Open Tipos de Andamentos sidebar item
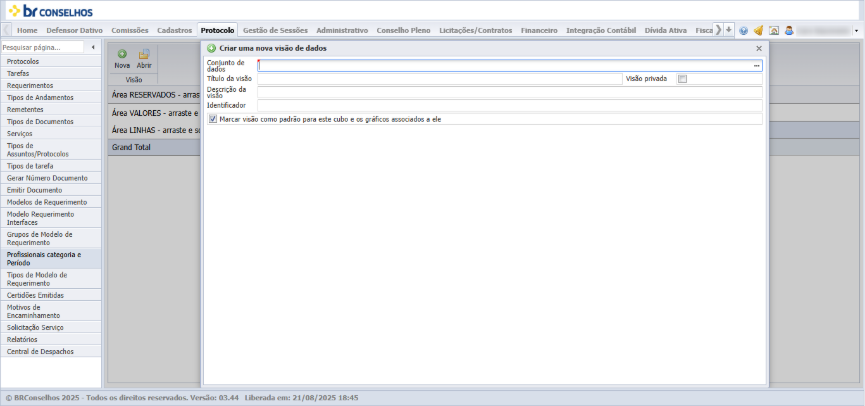 [x=51, y=98]
